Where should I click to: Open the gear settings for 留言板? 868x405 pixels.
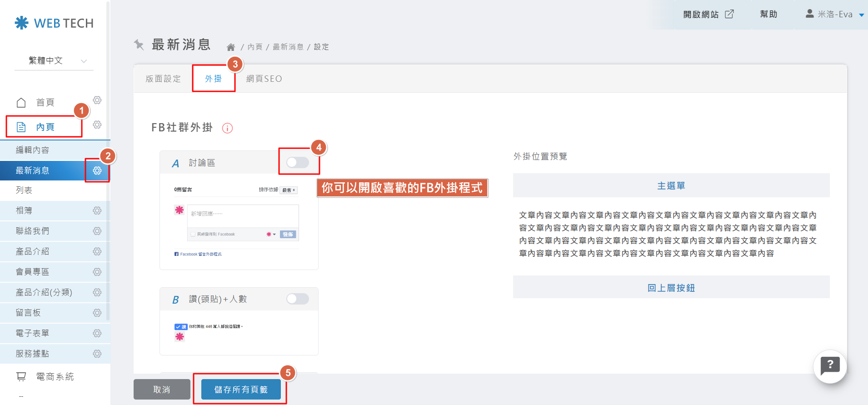click(x=97, y=313)
